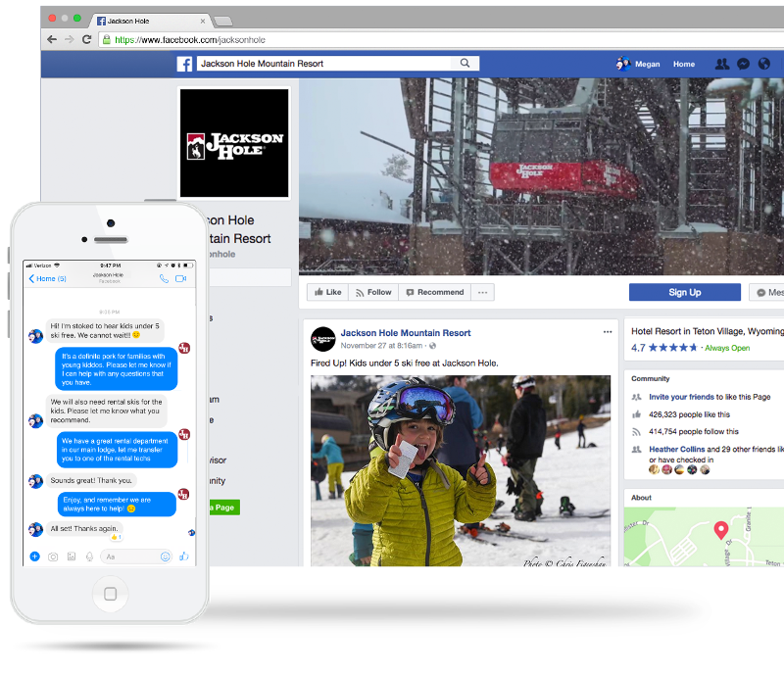Viewport: 784px width, 678px height.
Task: Like the Jackson Hole page
Action: [x=327, y=292]
